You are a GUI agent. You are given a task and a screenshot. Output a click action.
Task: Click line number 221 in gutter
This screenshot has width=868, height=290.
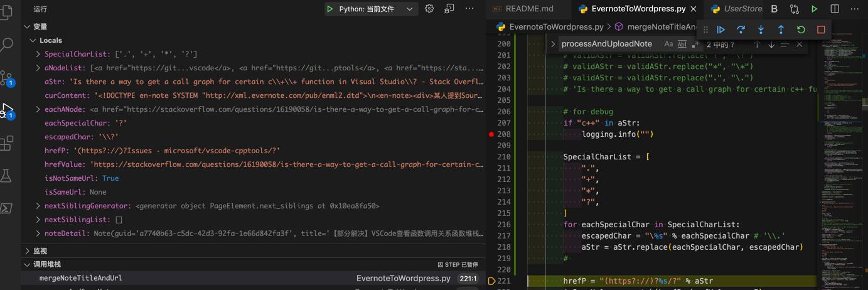pyautogui.click(x=504, y=281)
